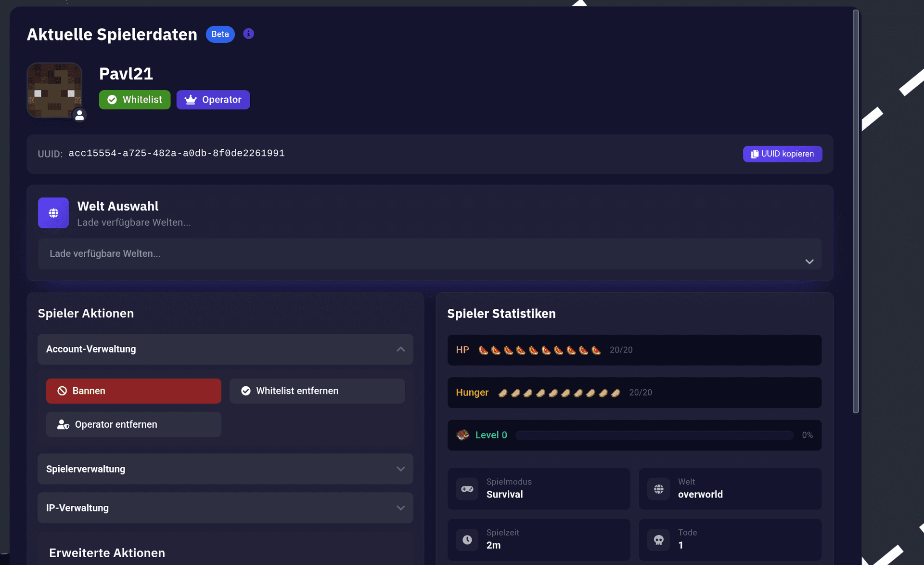
Task: Click the Welt Auswahl globe icon
Action: 53,213
